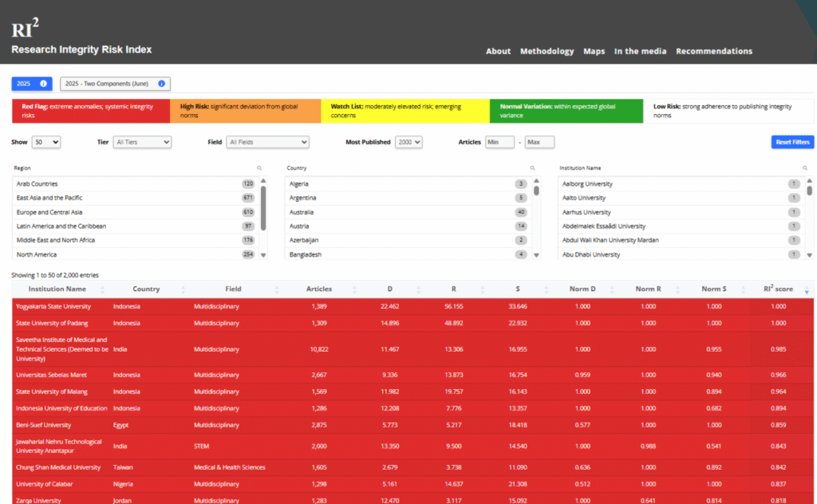Open the Field dropdown showing All Fields
The image size is (817, 504).
(x=267, y=142)
